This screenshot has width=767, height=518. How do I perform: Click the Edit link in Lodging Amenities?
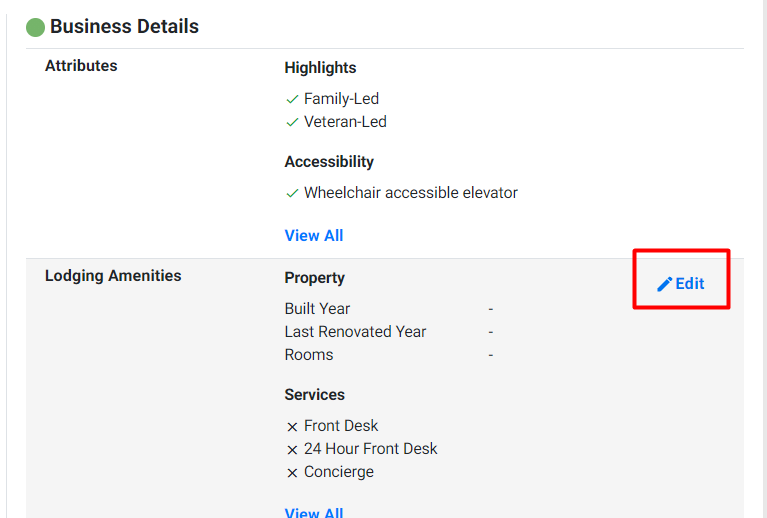[x=680, y=284]
